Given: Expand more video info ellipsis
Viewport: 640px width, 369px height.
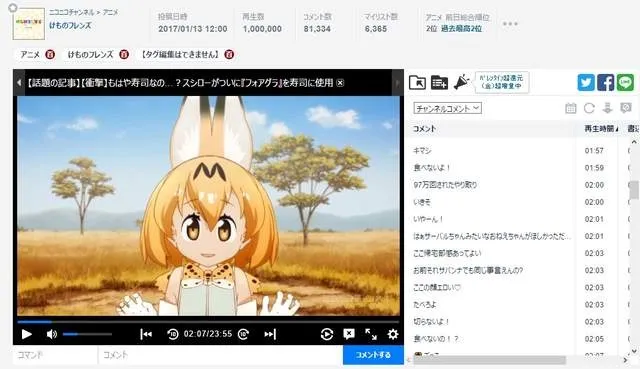Looking at the screenshot, I should 510,24.
